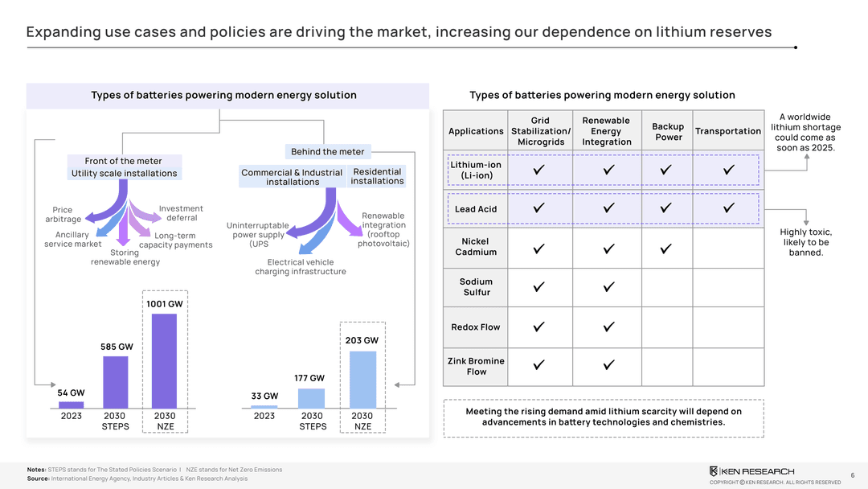Select the Redox Flow Renewable Energy Integration checkmark

608,327
